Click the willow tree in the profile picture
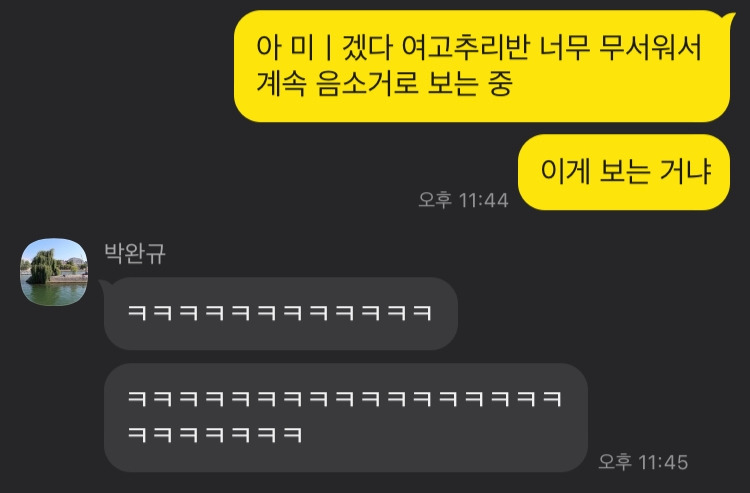This screenshot has width=750, height=493. click(44, 267)
